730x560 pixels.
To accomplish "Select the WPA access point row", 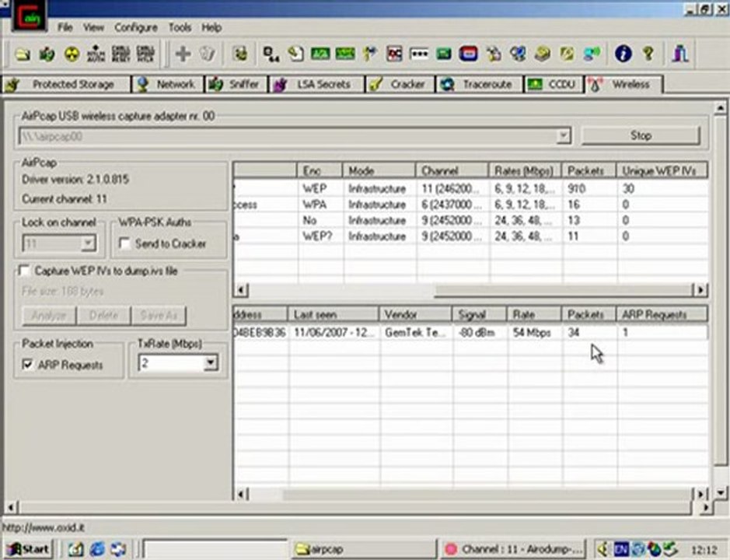I will 470,205.
